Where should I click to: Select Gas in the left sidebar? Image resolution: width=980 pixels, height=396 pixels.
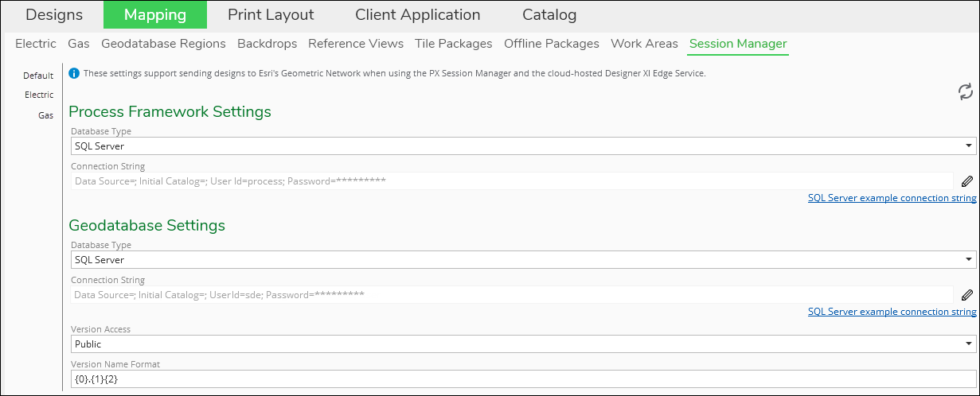46,115
